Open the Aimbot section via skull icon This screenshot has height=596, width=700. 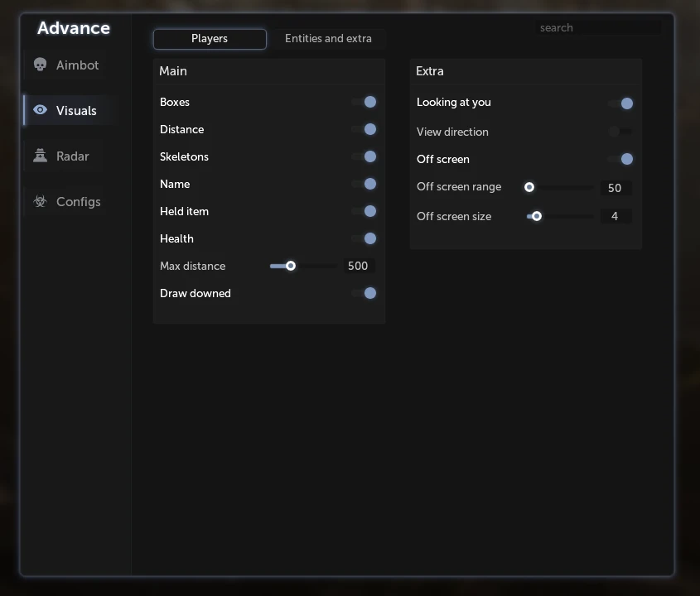click(x=41, y=65)
